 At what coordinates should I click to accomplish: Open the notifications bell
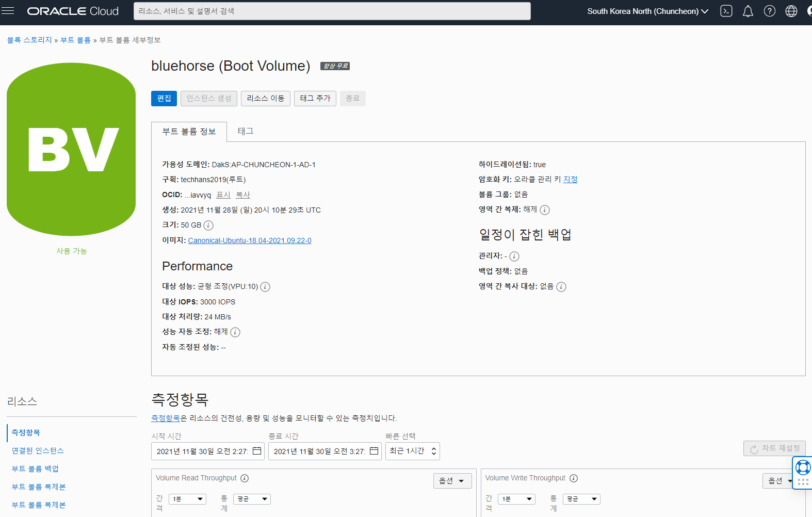[748, 11]
